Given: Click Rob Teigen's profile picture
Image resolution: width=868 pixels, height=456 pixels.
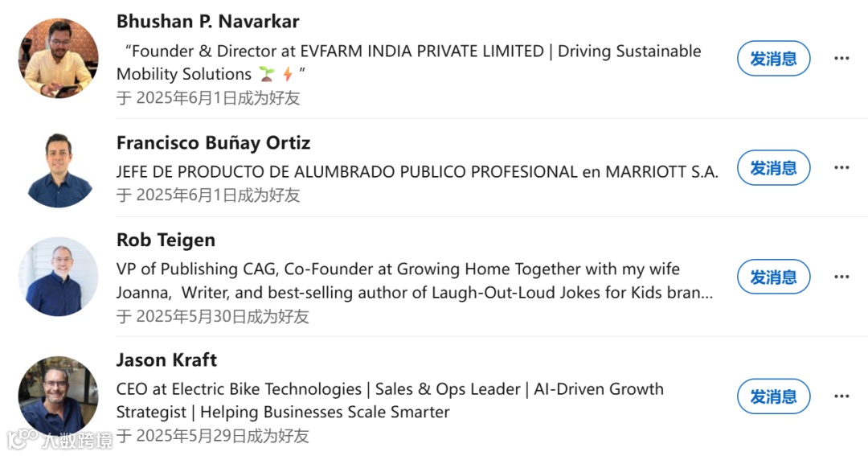Looking at the screenshot, I should tap(59, 277).
